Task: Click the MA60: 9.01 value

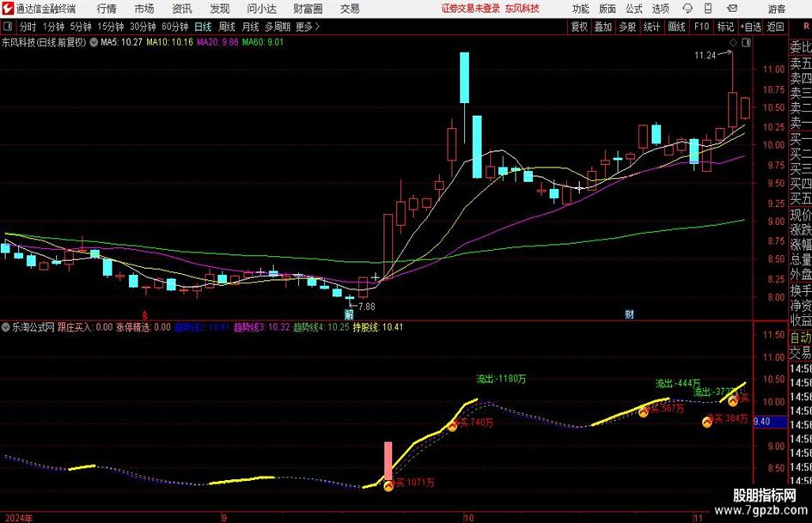Action: (263, 42)
